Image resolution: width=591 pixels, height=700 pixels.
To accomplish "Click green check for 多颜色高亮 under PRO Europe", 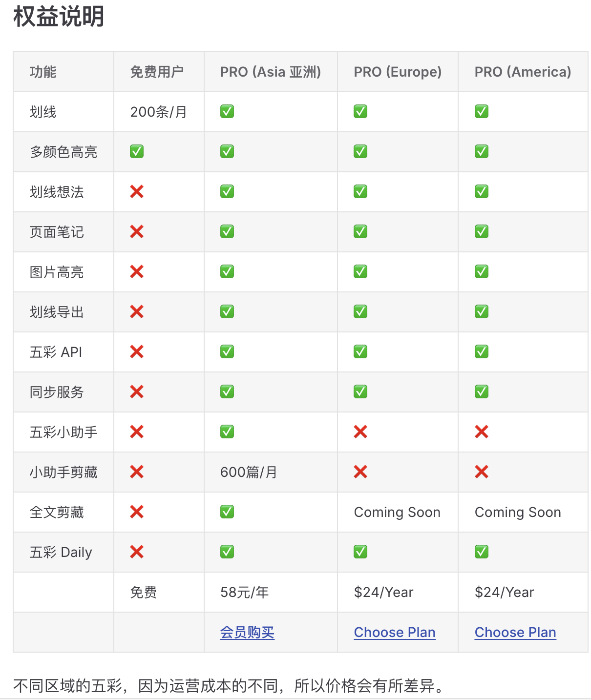I will (x=360, y=152).
